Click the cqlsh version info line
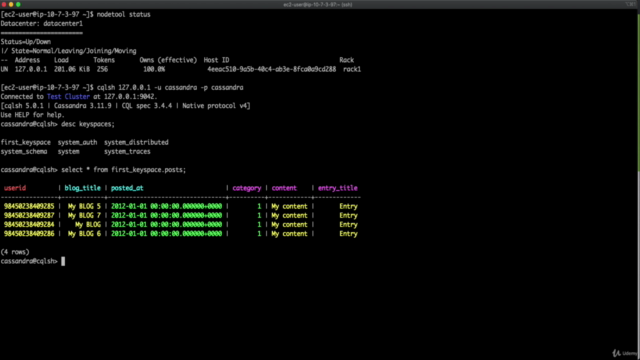This screenshot has width=640, height=360. (x=125, y=106)
